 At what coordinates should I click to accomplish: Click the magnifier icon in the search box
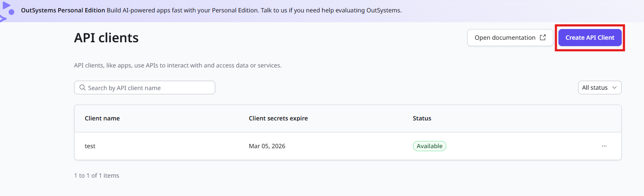pyautogui.click(x=83, y=88)
